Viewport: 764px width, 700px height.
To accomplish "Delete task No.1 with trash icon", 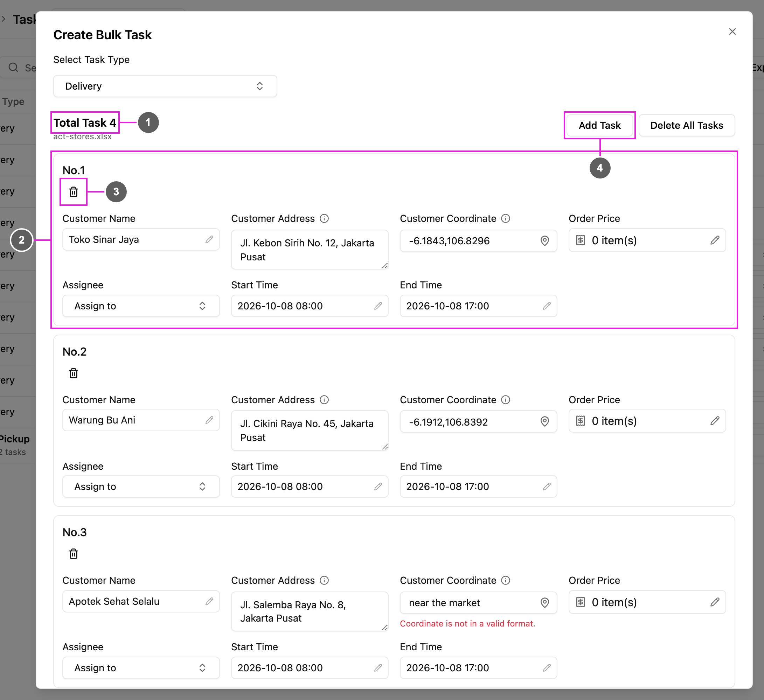I will tap(74, 192).
